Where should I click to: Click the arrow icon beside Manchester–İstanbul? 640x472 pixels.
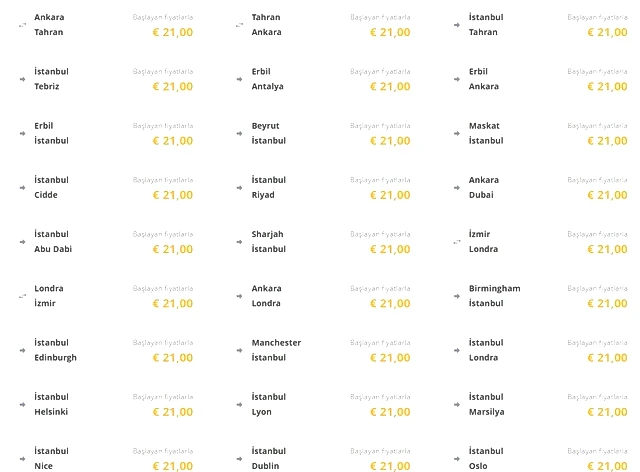click(240, 350)
